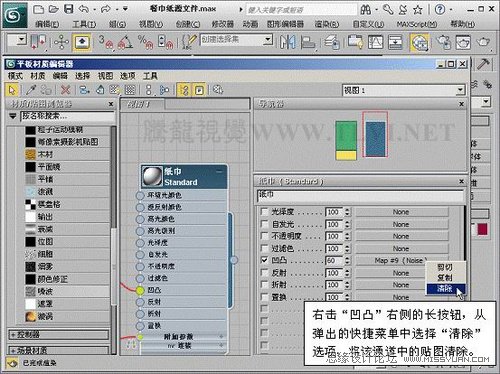
Task: Toggle the 3D Snaps icon
Action: 106,42
